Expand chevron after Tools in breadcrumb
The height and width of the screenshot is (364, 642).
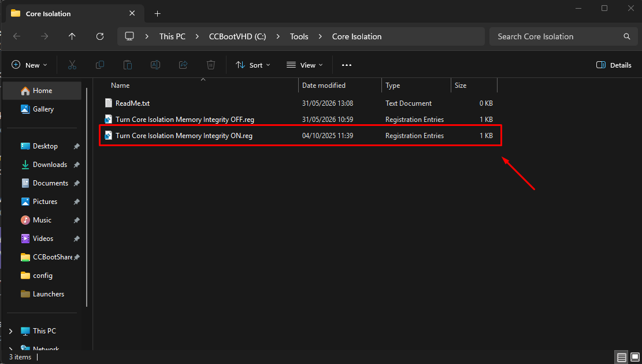[320, 36]
